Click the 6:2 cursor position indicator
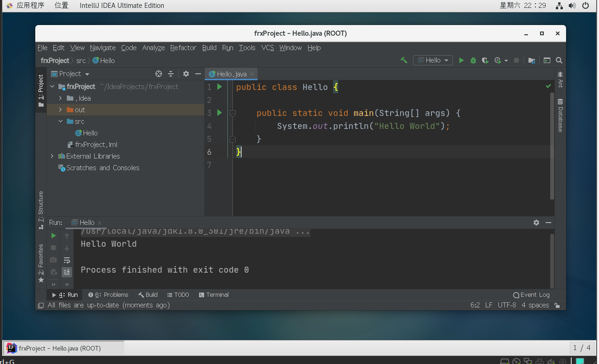This screenshot has height=364, width=599. 475,305
